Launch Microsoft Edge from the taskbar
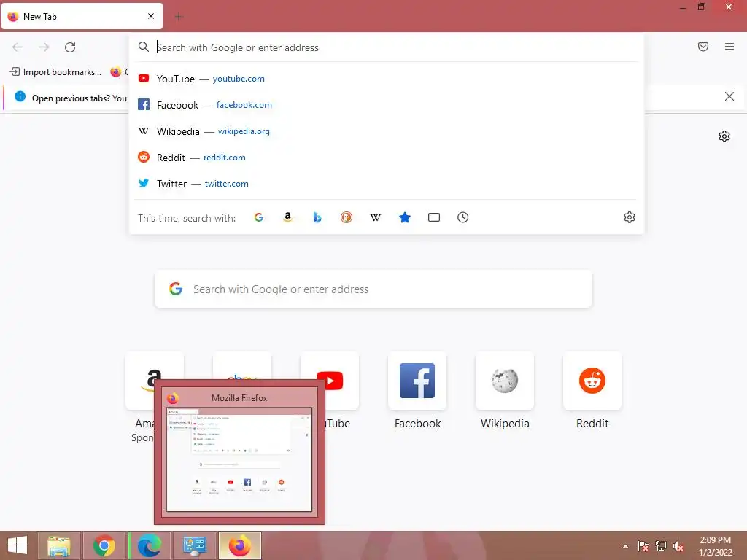 coord(150,545)
